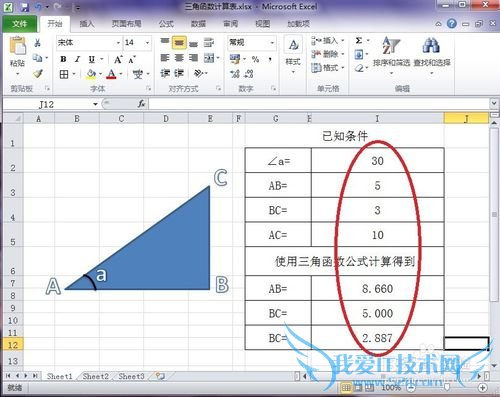This screenshot has height=397, width=500.
Task: Toggle underline formatting
Action: (92, 59)
